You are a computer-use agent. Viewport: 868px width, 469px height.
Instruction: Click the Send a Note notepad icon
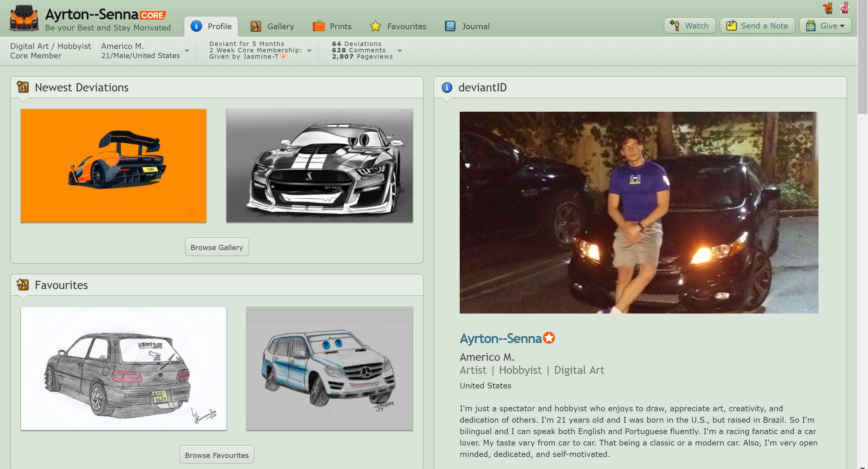(731, 26)
